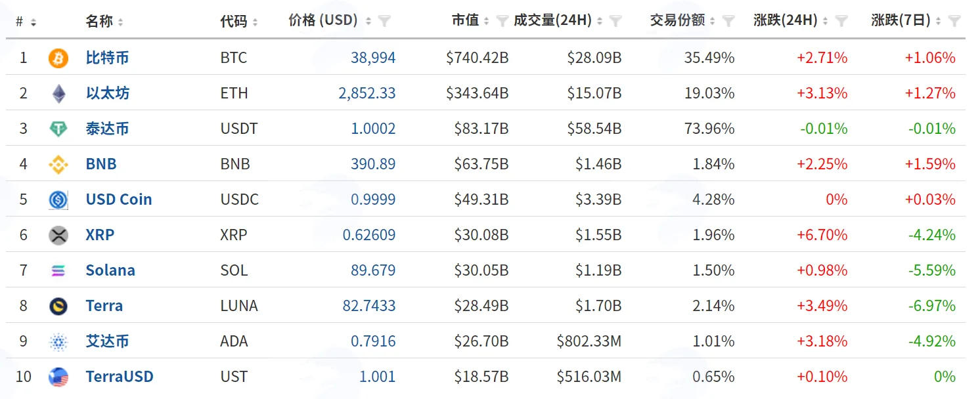Click the XRP price 0.62609
The height and width of the screenshot is (399, 980).
pos(369,235)
